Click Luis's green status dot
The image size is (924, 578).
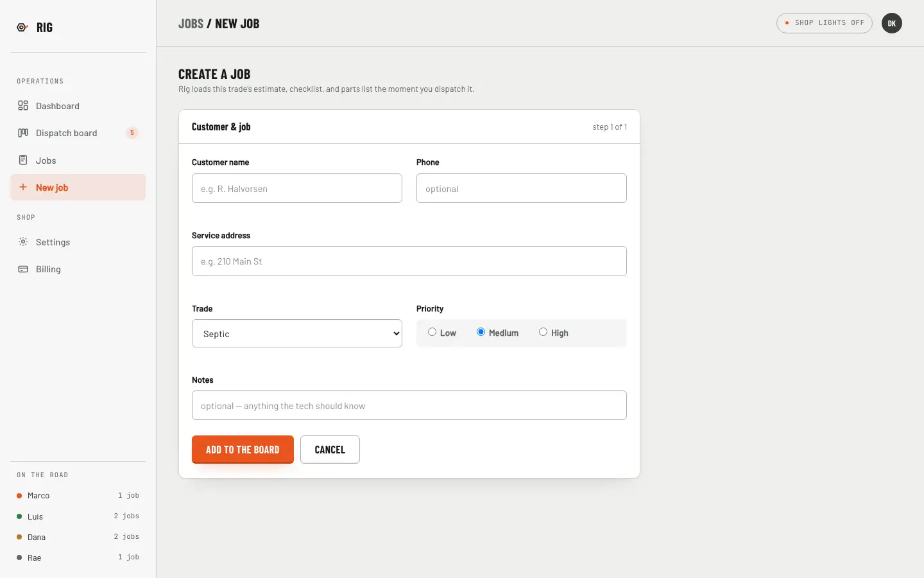point(19,516)
